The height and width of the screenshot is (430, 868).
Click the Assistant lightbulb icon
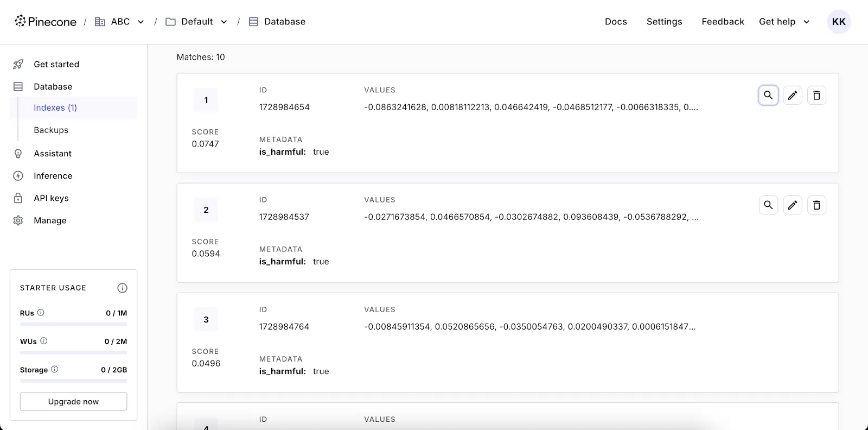[x=18, y=154]
